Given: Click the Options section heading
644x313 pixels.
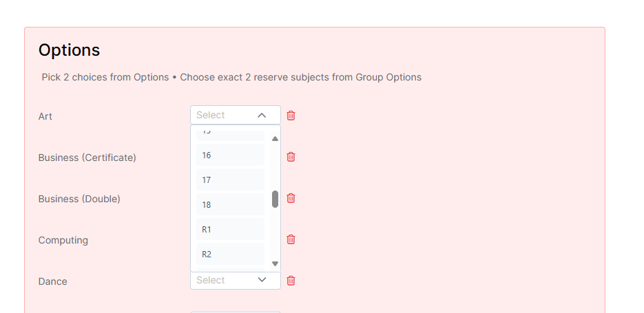Looking at the screenshot, I should pyautogui.click(x=69, y=50).
